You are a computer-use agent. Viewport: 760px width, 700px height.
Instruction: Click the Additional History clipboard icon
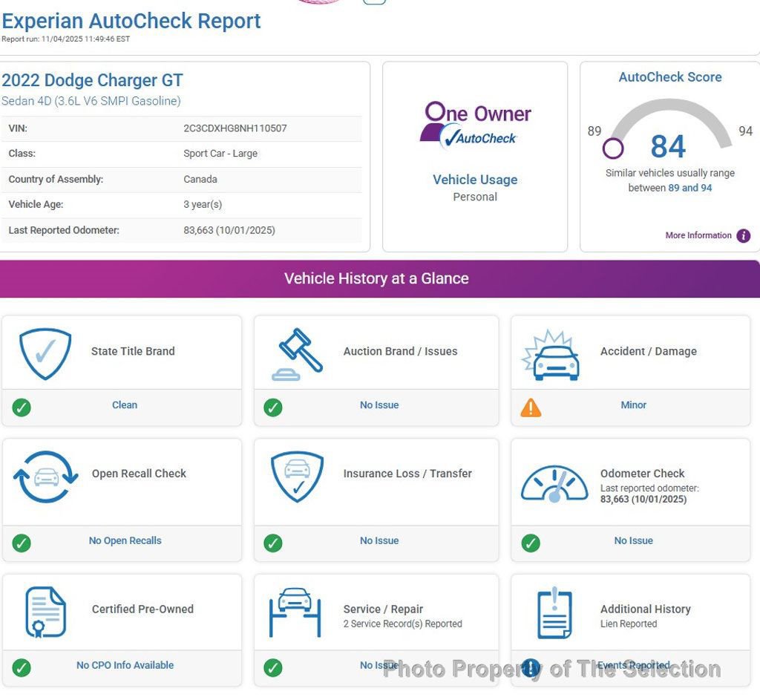click(554, 613)
